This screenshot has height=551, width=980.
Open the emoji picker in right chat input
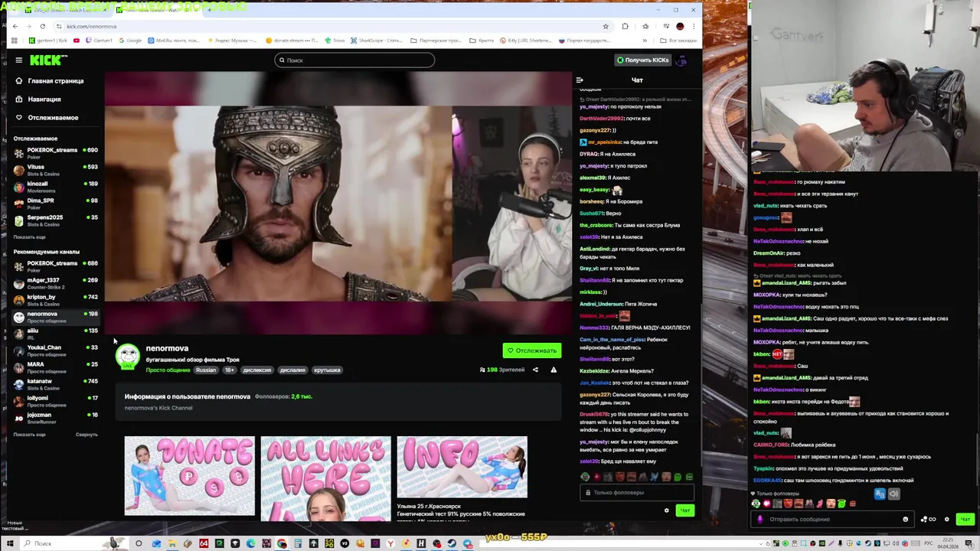point(905,519)
